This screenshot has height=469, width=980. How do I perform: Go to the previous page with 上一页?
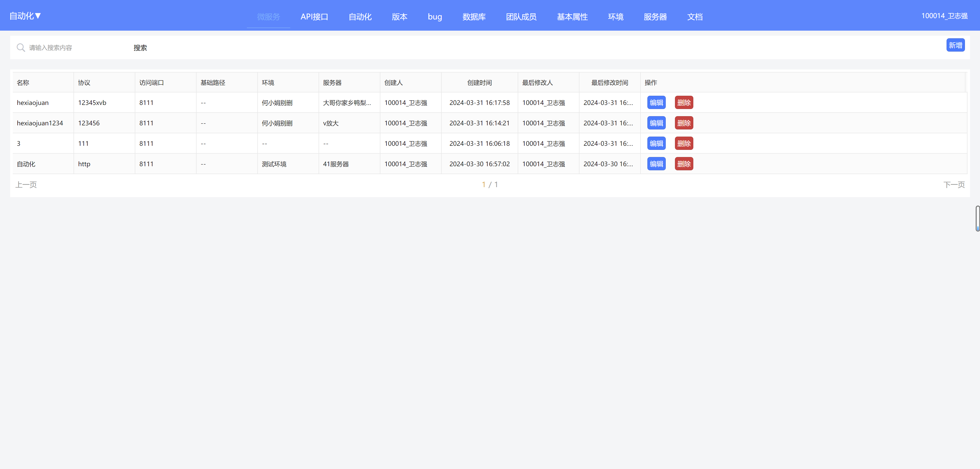coord(26,185)
